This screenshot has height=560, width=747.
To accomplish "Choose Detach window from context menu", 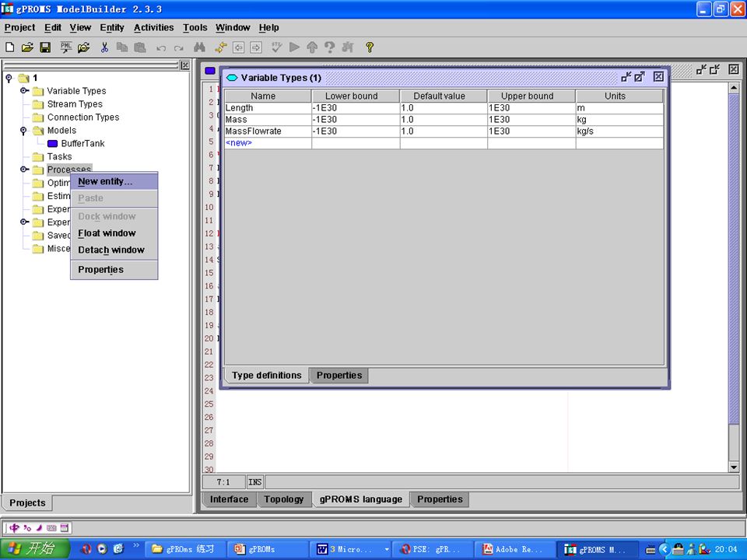I will [114, 250].
